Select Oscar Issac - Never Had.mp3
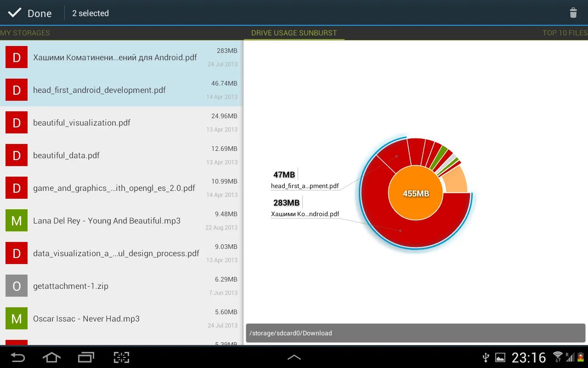Viewport: 588px width, 368px height. coord(86,319)
